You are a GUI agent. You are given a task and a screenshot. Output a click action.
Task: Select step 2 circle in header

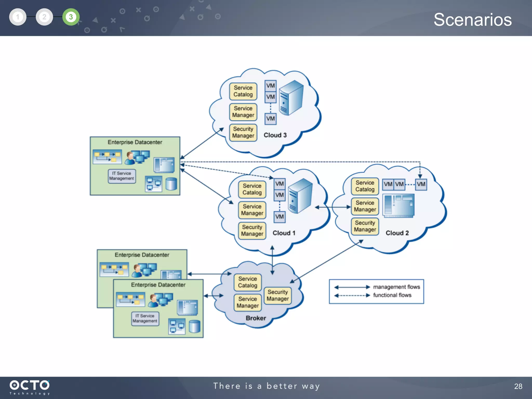44,17
